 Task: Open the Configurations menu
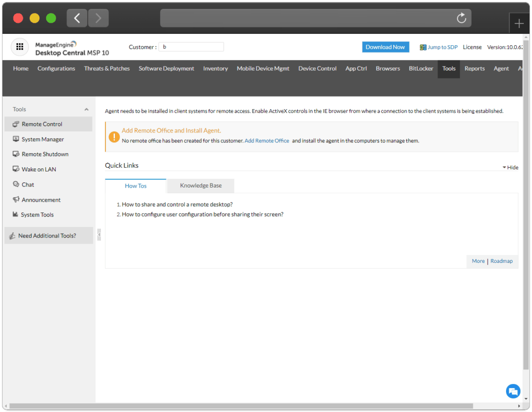[56, 69]
